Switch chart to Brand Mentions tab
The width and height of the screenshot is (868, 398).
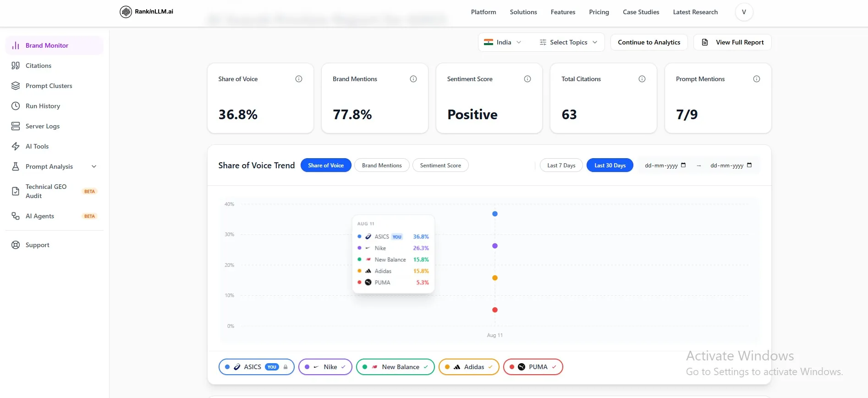(382, 166)
